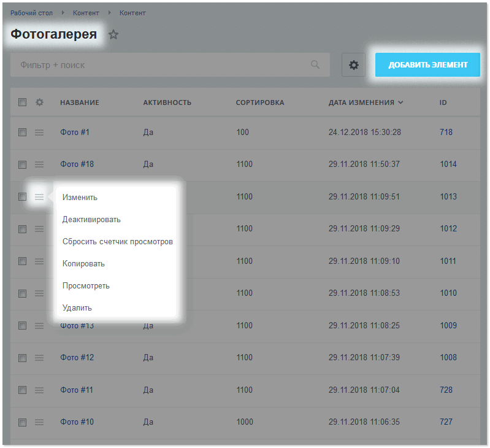Viewport: 490px width, 448px height.
Task: Choose Копировать in the context menu
Action: click(83, 263)
